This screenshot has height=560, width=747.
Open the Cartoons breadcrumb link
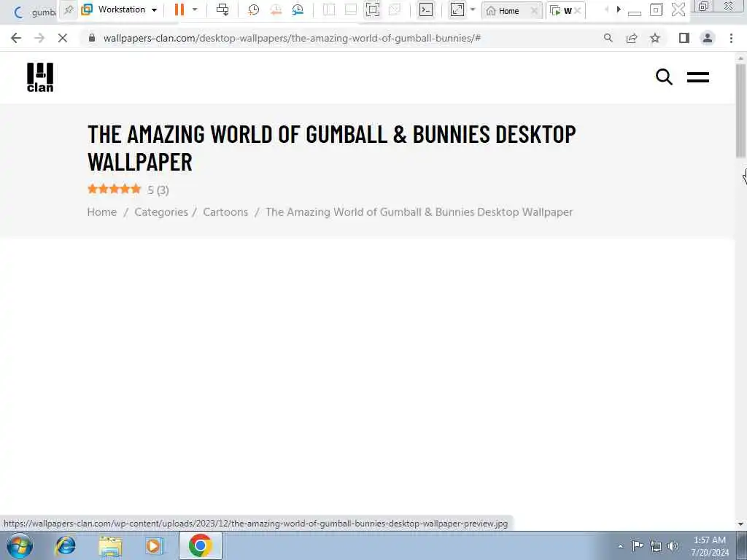(225, 212)
